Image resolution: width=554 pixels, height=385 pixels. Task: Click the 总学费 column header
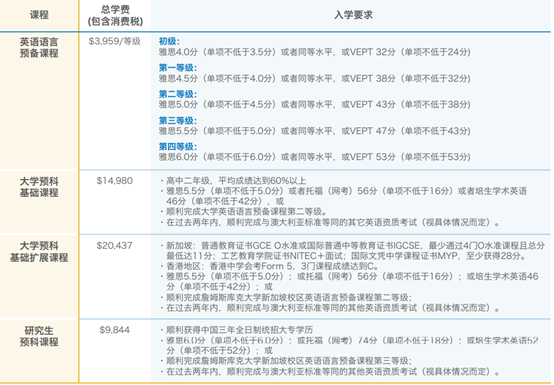click(x=115, y=16)
